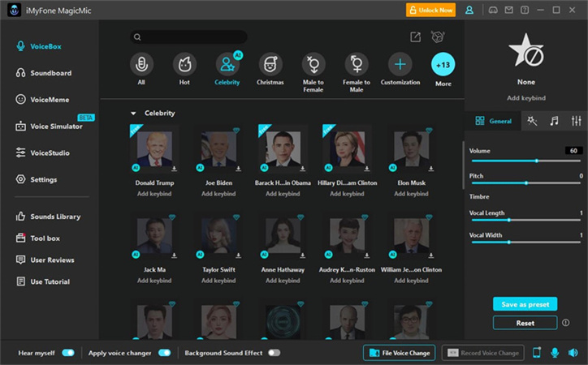Show +13 More categories

(443, 70)
